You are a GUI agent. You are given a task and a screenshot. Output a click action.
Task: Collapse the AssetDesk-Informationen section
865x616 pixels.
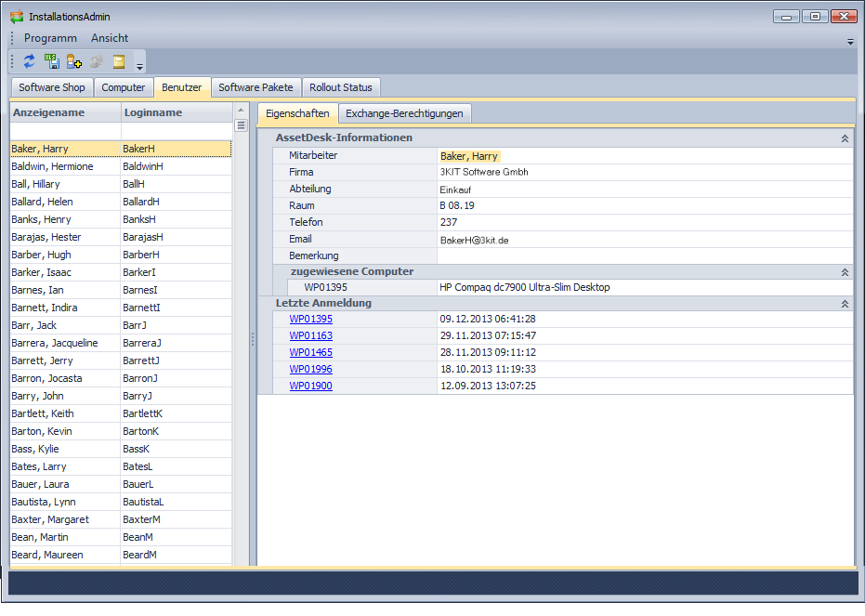[x=845, y=138]
